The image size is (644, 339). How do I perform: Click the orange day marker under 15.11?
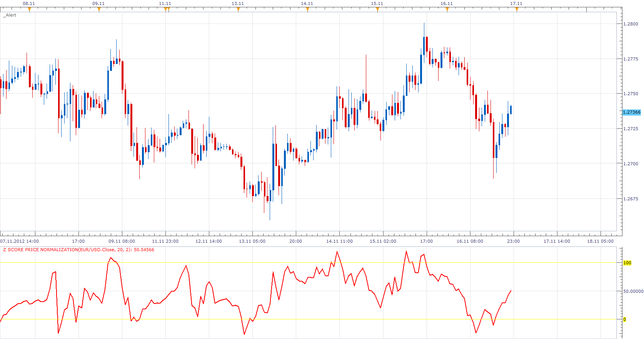377,10
